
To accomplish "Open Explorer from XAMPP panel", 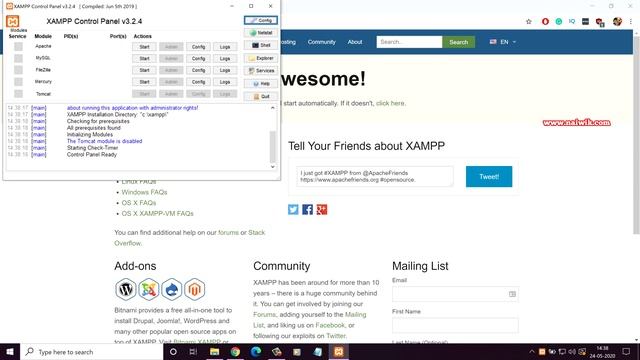I will 261,58.
